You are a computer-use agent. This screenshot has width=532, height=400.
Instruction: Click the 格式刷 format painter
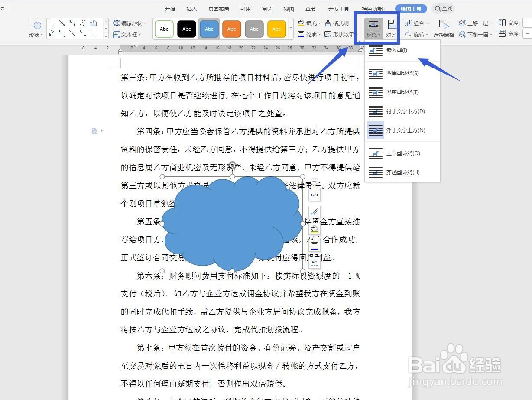click(337, 23)
